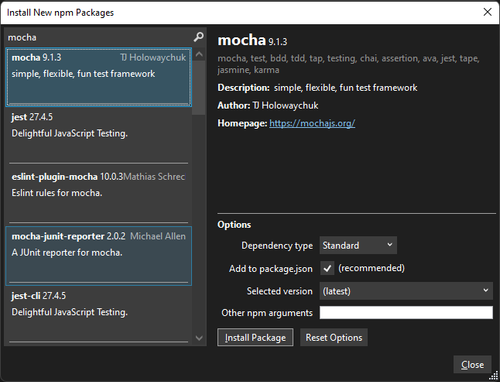Click the resize grip icon at dialog corner

point(493,376)
